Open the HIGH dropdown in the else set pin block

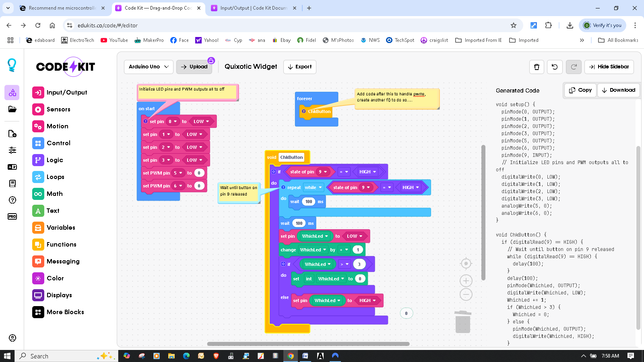(x=367, y=300)
